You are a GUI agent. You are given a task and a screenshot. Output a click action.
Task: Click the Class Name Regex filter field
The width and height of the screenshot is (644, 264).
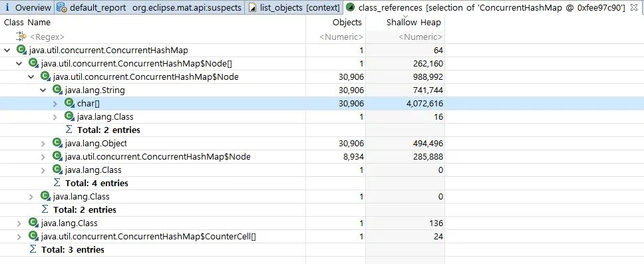pos(153,37)
